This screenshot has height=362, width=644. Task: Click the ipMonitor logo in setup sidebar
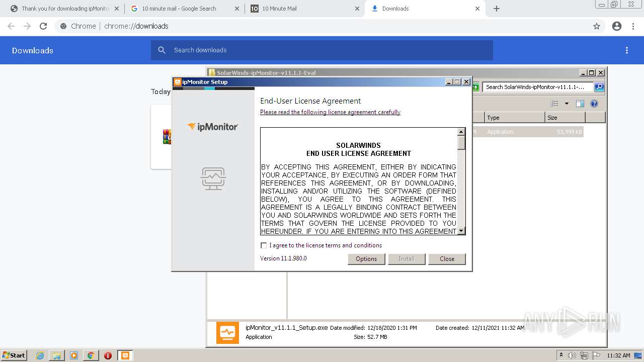tap(213, 127)
